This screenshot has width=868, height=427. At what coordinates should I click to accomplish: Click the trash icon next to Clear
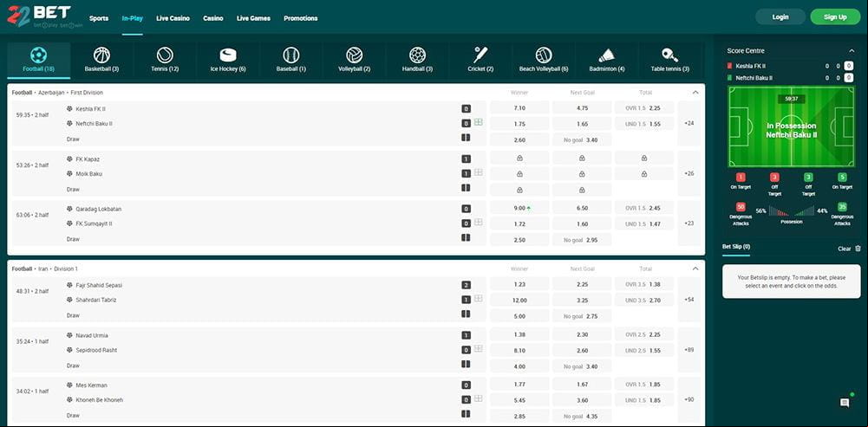[x=858, y=249]
